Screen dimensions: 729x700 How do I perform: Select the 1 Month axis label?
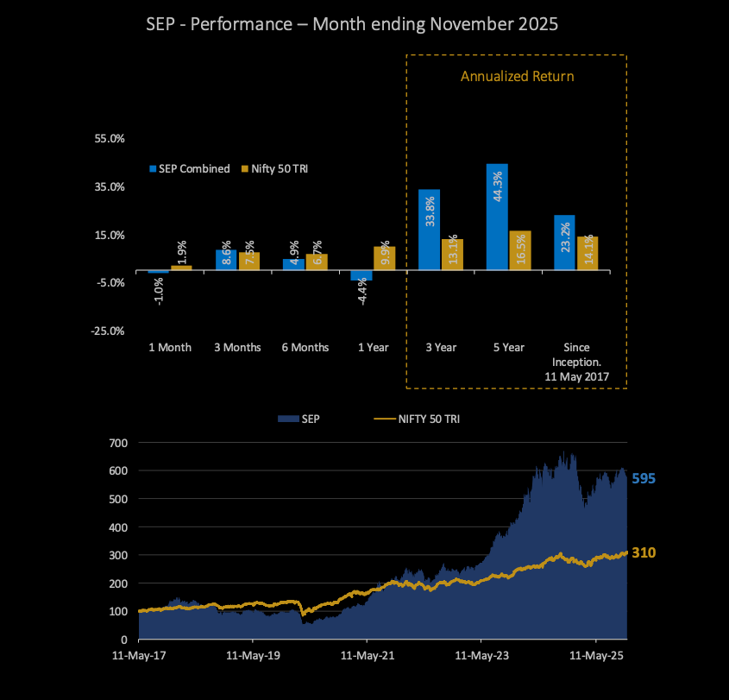click(x=170, y=348)
